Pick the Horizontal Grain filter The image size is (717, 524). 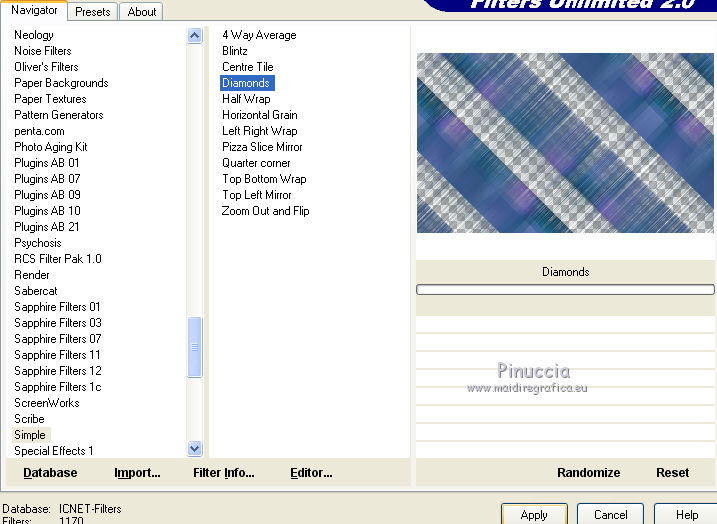point(260,115)
